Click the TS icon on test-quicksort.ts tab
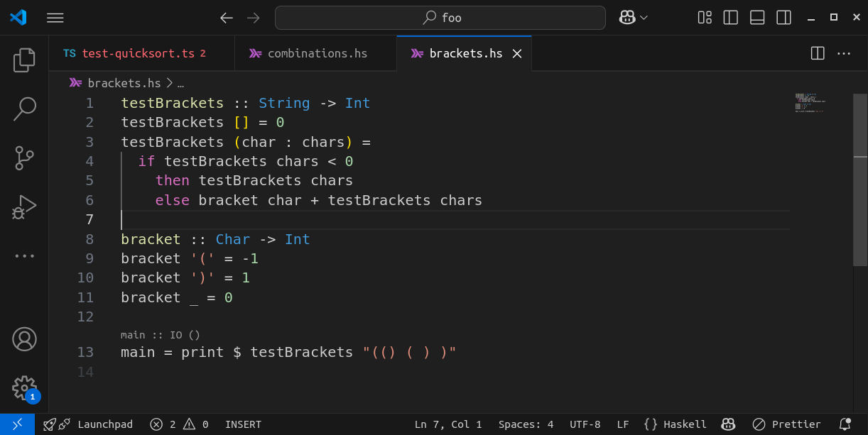 click(69, 53)
